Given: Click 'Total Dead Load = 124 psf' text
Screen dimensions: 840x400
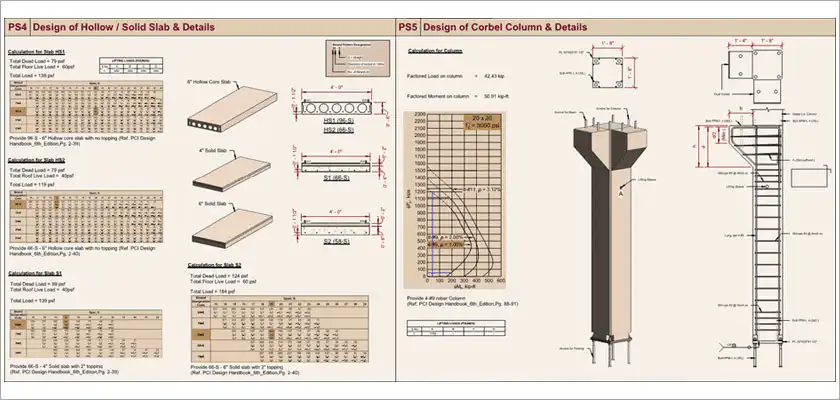Looking at the screenshot, I should click(219, 276).
